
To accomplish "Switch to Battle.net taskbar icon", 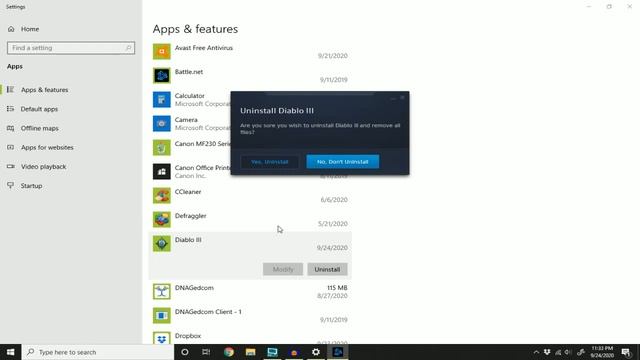I will click(x=338, y=352).
